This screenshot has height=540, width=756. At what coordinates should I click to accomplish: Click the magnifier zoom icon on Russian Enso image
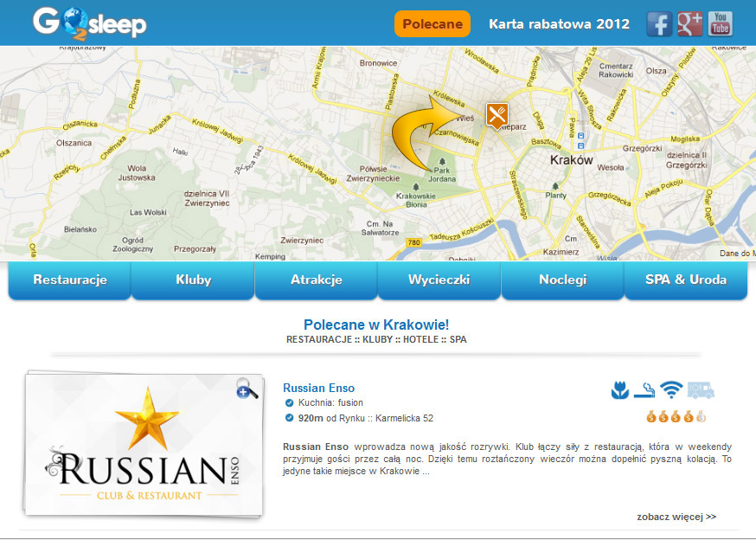(247, 389)
